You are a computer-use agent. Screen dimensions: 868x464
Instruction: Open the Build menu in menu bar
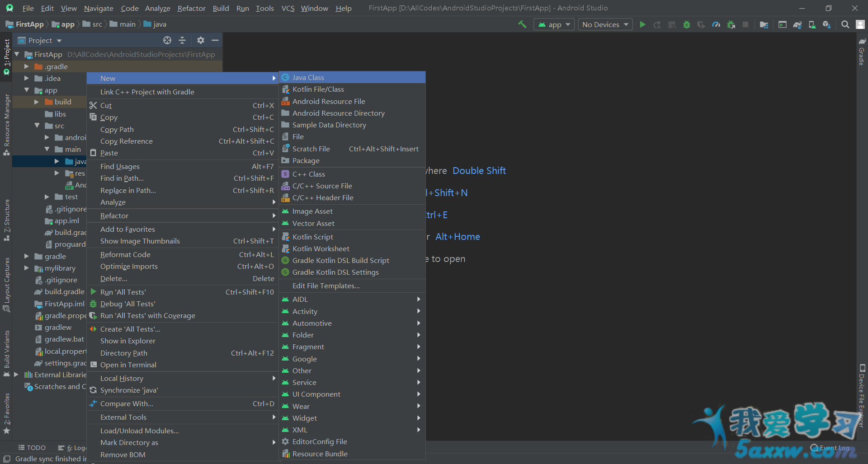(x=221, y=8)
